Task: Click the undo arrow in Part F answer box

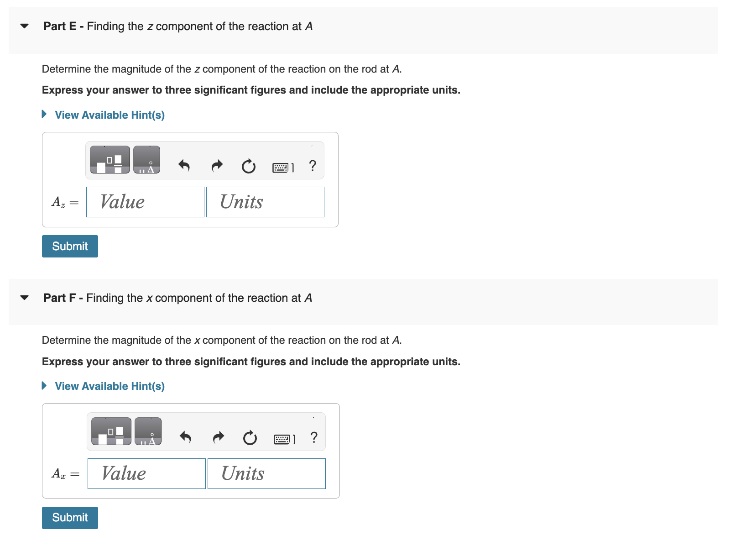Action: click(x=186, y=437)
